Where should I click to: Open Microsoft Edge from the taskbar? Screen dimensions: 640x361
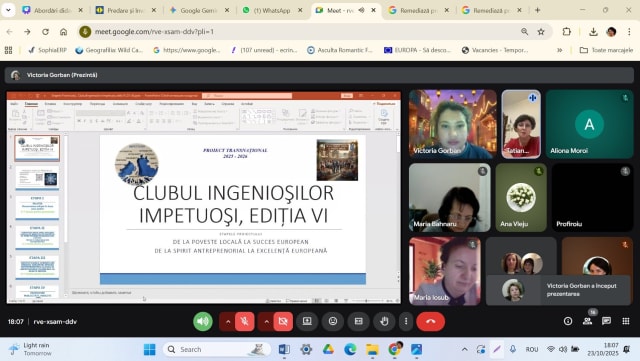point(350,350)
